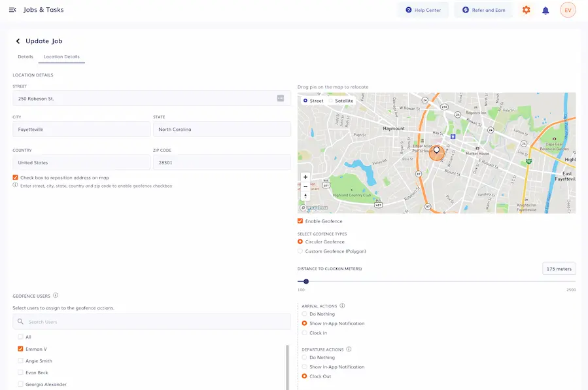The height and width of the screenshot is (390, 588).
Task: Click the Mapbox logo
Action: click(314, 207)
